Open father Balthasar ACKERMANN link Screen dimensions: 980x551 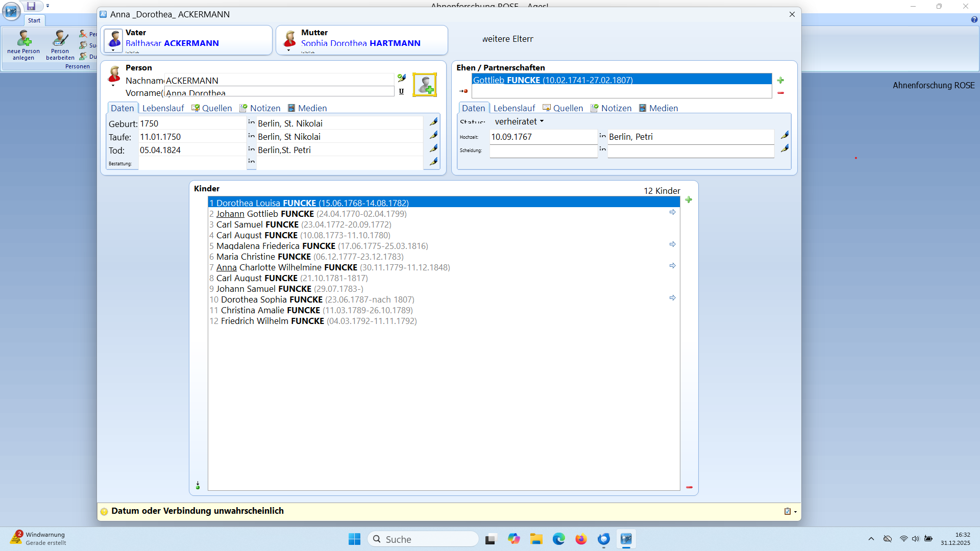click(x=172, y=43)
